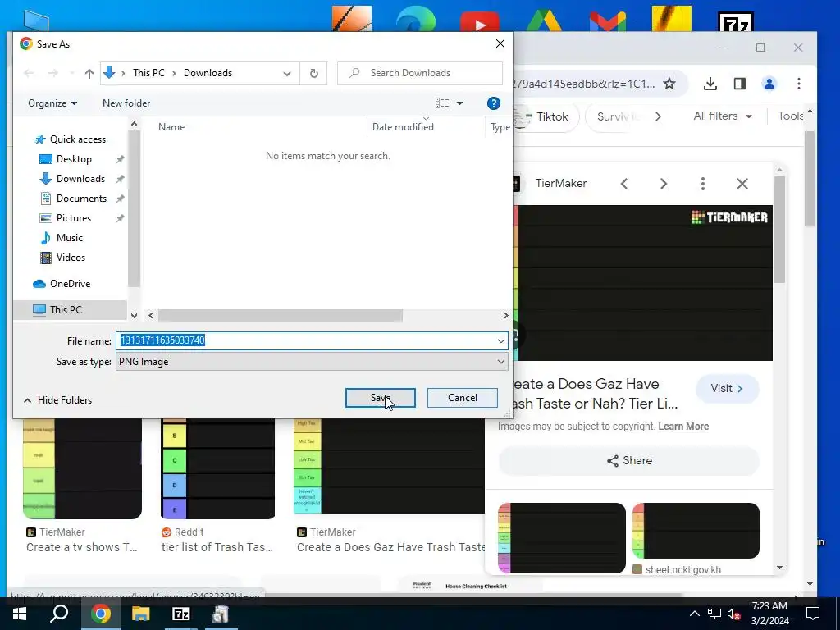Click the Chrome address bar URL

click(584, 84)
